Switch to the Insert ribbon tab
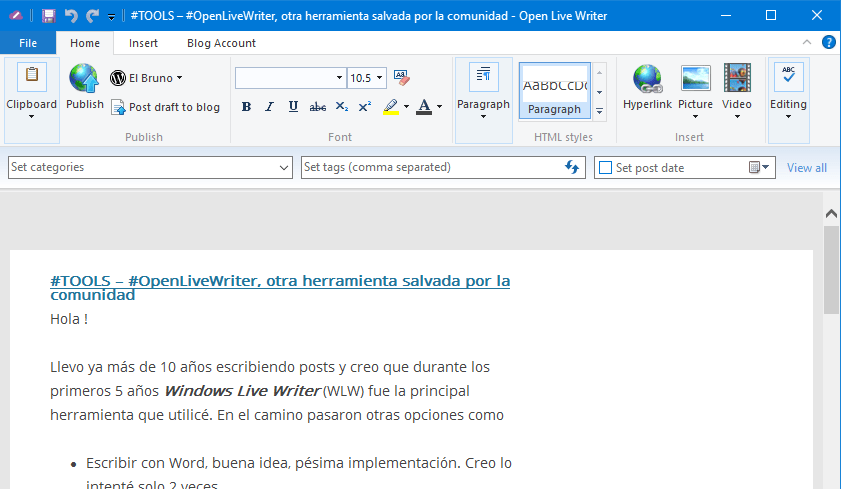841x489 pixels. [x=143, y=43]
